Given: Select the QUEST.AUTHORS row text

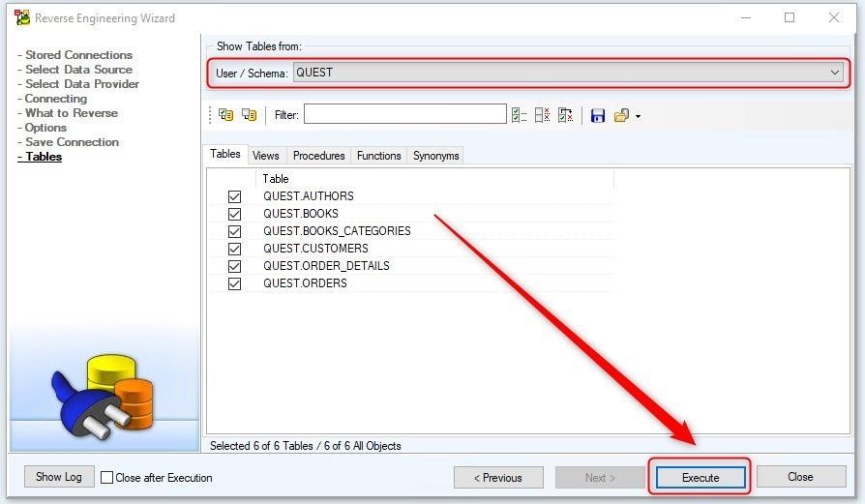Looking at the screenshot, I should click(x=309, y=196).
